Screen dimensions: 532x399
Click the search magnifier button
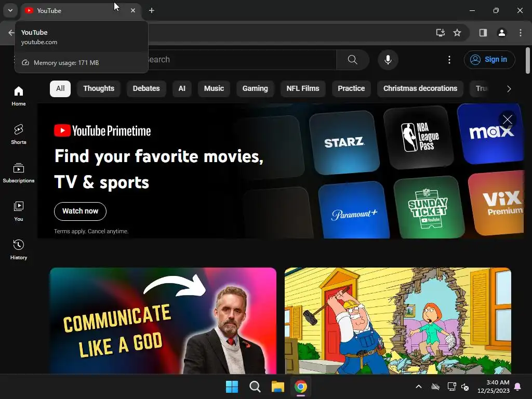pyautogui.click(x=353, y=60)
